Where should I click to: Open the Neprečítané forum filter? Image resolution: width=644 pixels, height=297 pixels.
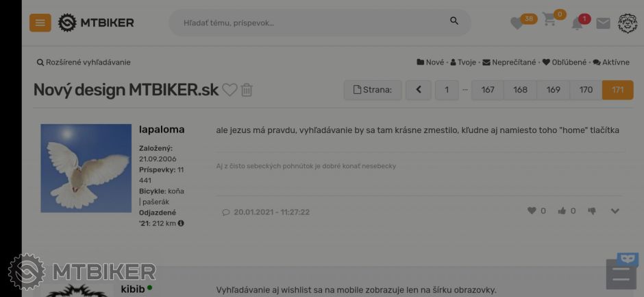(509, 62)
